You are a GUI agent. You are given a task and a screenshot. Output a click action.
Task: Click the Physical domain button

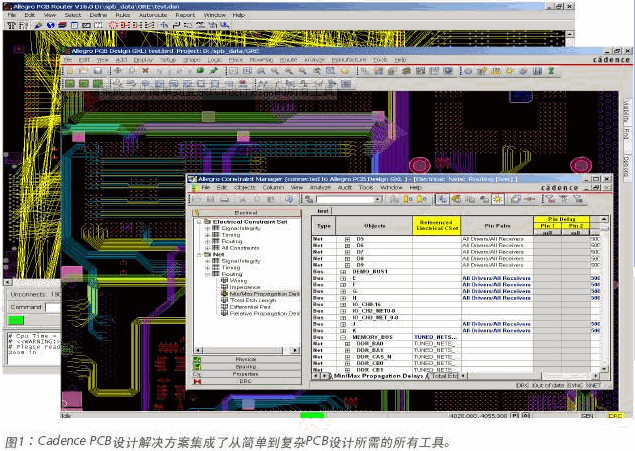click(x=246, y=360)
